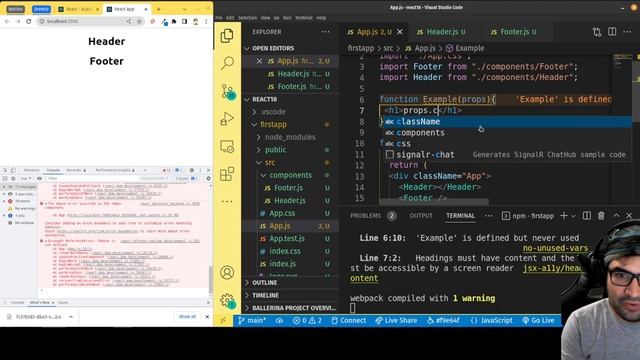
Task: Open the Source Control view
Action: [x=227, y=91]
